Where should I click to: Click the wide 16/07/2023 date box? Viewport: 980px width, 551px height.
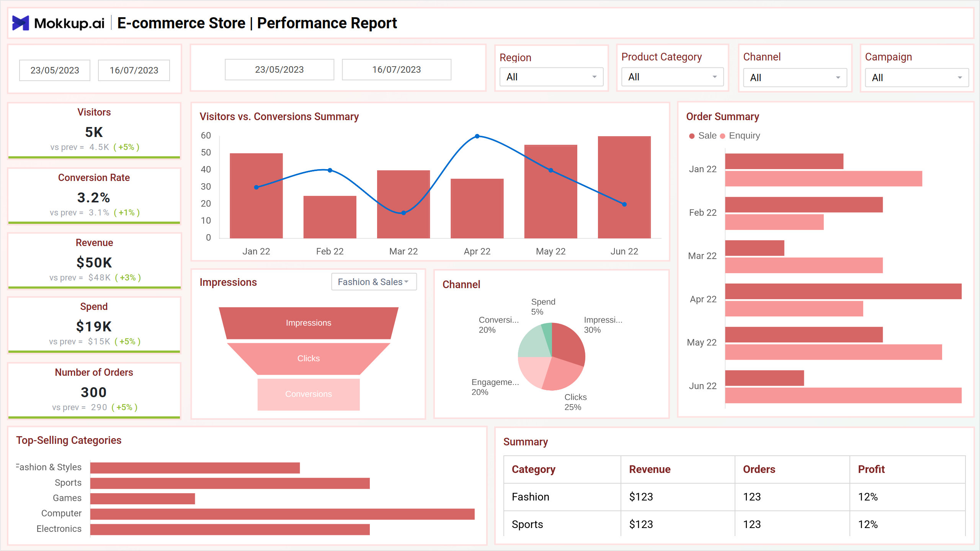click(x=397, y=70)
